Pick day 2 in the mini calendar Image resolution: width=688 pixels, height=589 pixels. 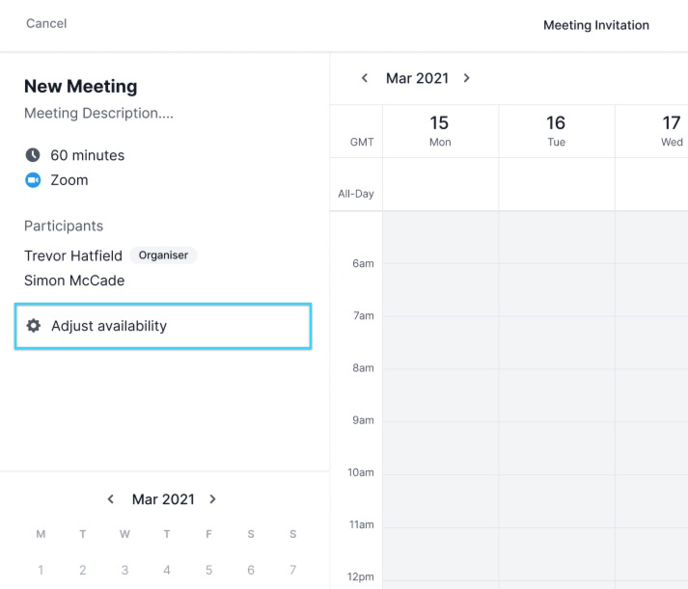click(x=82, y=570)
